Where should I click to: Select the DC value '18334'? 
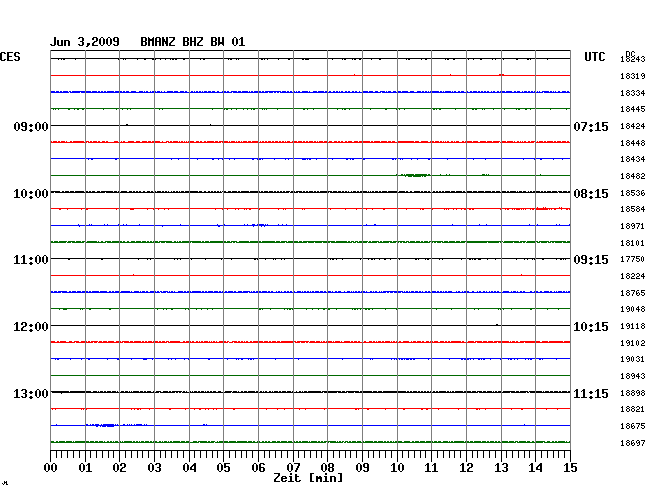[x=633, y=93]
